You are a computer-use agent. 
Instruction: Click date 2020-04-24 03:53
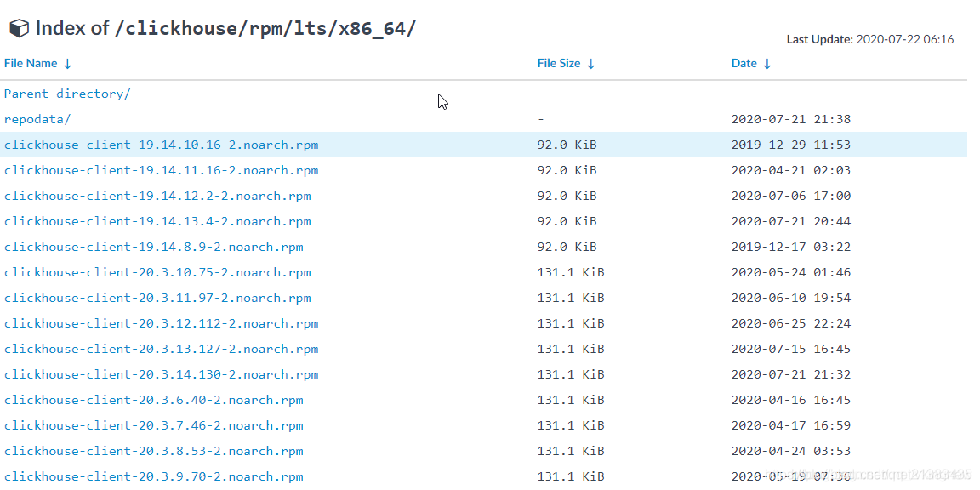(x=791, y=451)
